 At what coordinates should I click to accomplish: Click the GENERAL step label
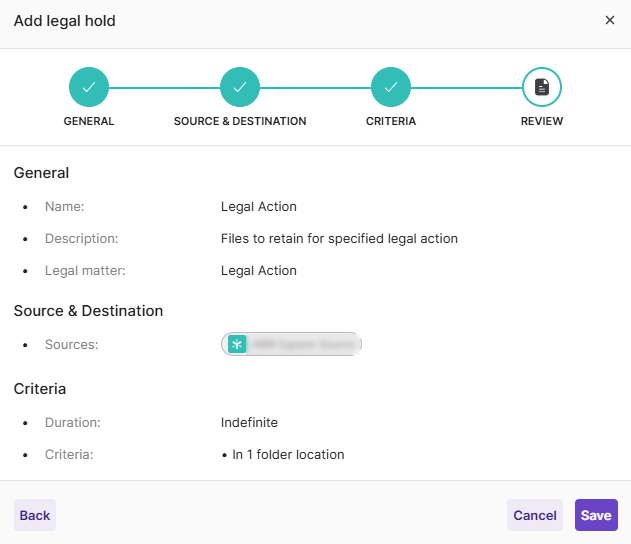(89, 121)
